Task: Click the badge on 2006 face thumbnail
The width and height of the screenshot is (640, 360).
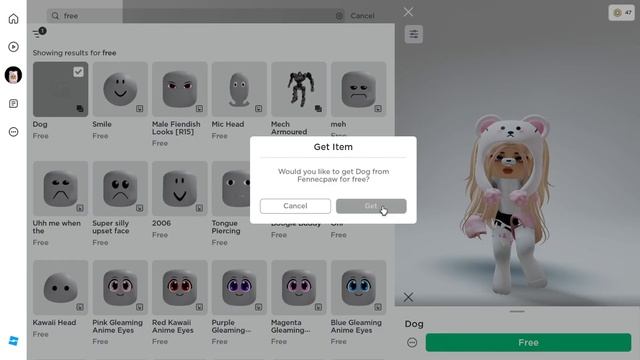Action: [199, 208]
